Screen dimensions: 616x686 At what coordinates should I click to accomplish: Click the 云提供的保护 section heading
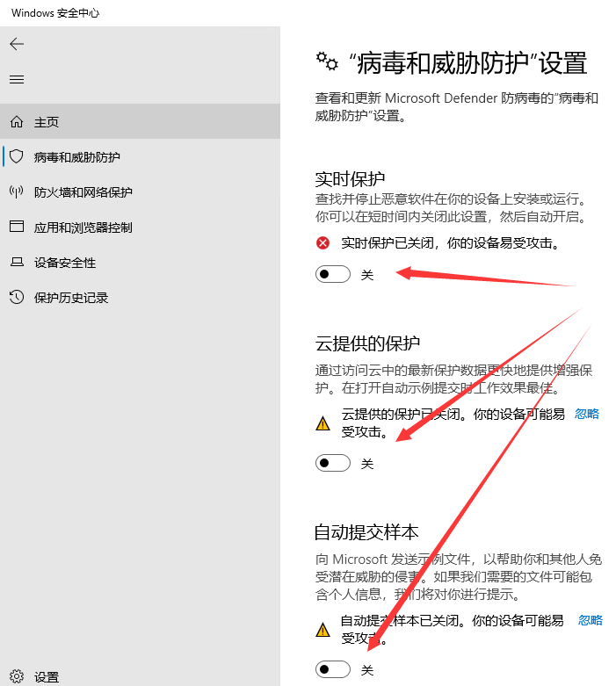[x=367, y=343]
